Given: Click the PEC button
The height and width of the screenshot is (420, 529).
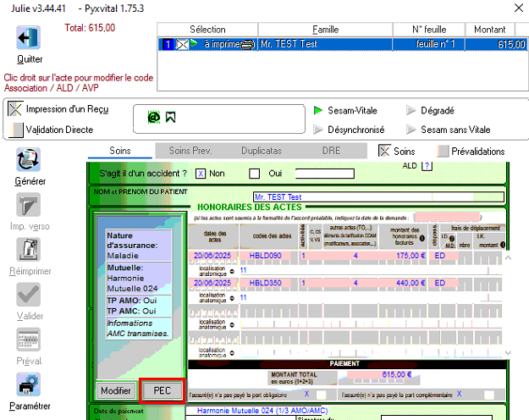Looking at the screenshot, I should 163,390.
